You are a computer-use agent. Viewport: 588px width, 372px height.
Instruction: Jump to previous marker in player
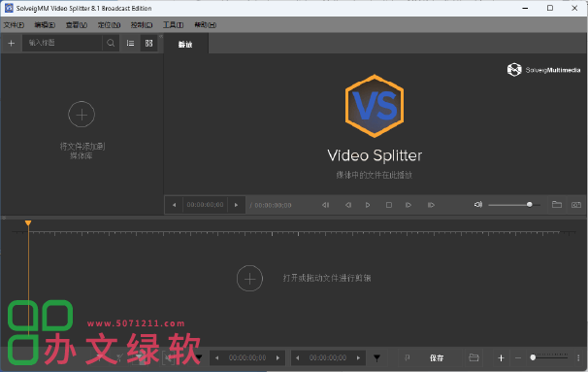coord(325,205)
